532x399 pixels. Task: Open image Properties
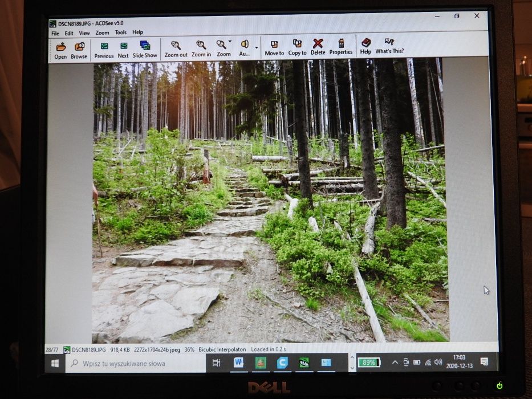pos(341,47)
